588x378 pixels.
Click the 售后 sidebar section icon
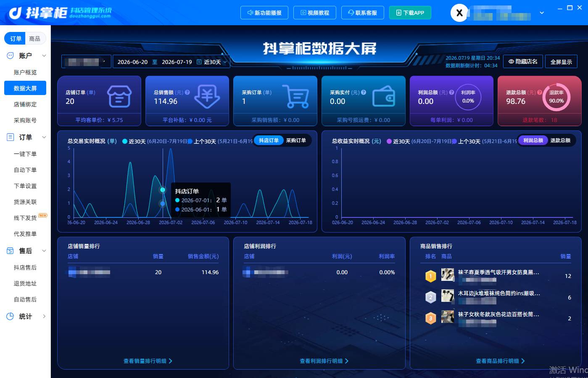11,251
